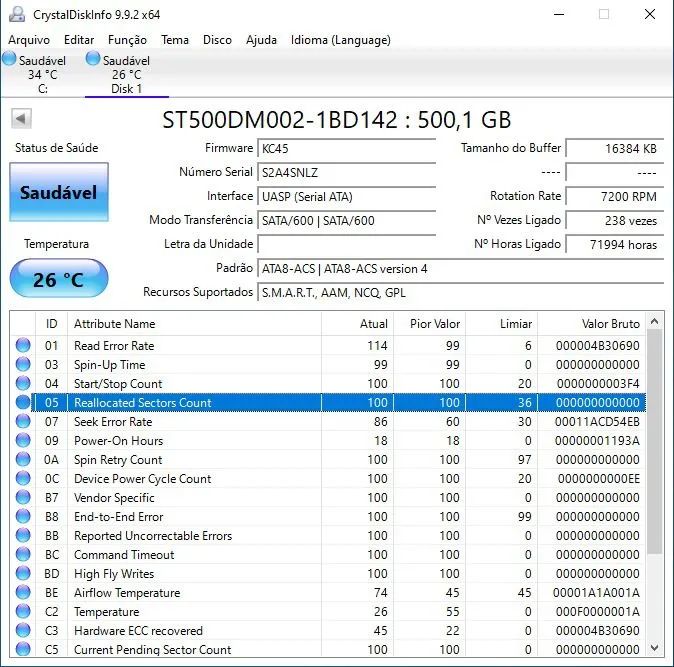674x667 pixels.
Task: Select the Seek Error Rate row text
Action: (113, 422)
